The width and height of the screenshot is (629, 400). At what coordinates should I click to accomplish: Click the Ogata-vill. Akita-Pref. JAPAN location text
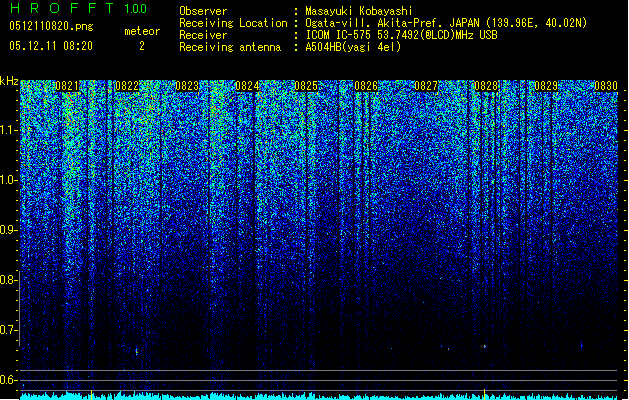pos(445,23)
